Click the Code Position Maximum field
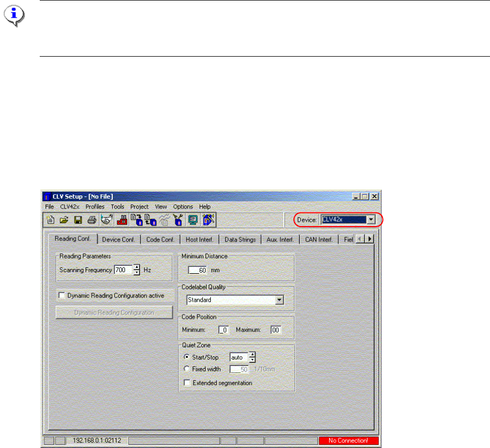The width and height of the screenshot is (490, 448). (x=275, y=330)
